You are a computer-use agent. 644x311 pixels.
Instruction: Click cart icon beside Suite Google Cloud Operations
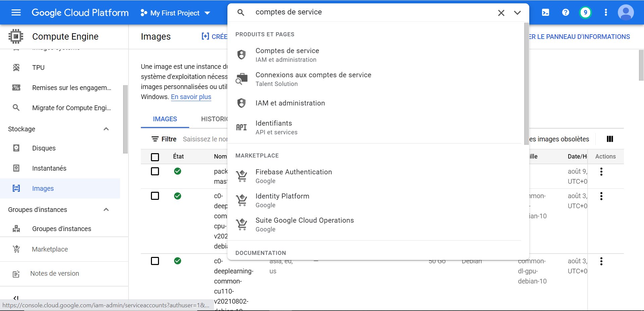(x=241, y=224)
